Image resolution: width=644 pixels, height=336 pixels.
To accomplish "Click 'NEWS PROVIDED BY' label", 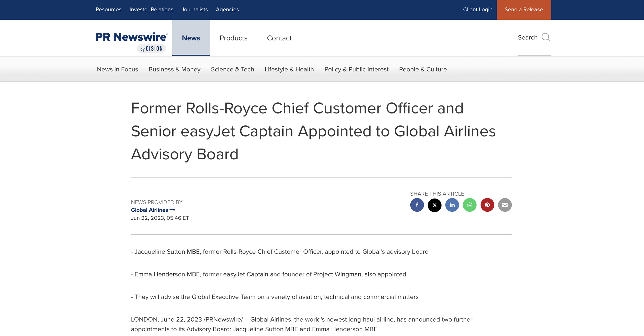I will 157,202.
